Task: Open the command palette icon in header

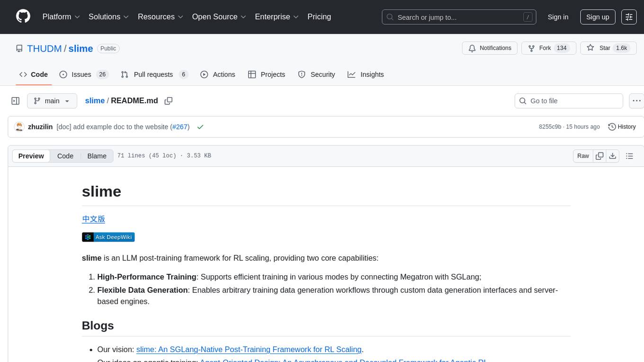Action: (629, 17)
